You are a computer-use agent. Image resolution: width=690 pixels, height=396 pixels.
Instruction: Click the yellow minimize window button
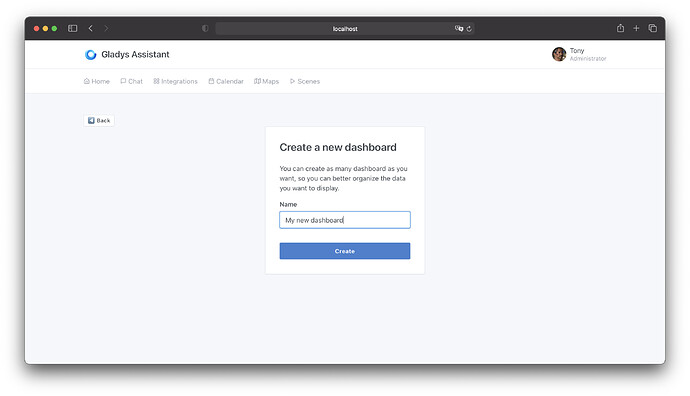click(x=45, y=29)
